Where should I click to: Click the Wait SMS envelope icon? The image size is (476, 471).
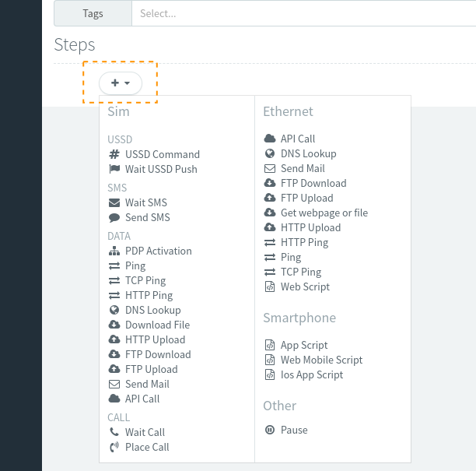(114, 202)
